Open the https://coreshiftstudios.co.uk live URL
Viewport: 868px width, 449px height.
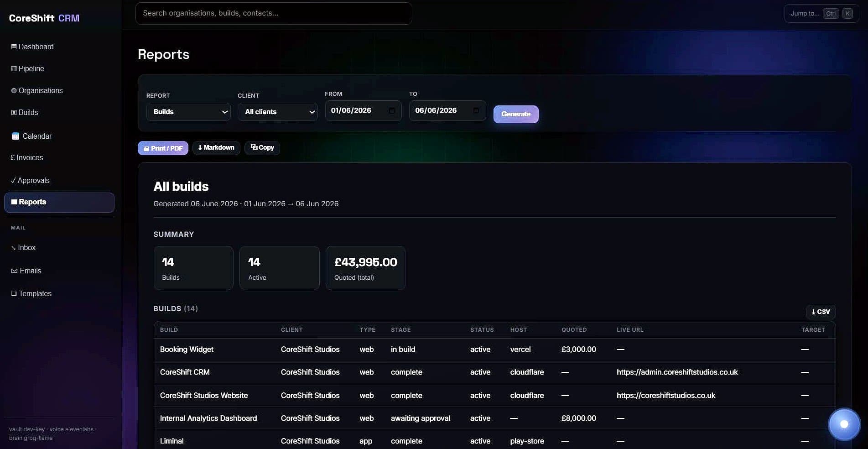[x=666, y=396]
